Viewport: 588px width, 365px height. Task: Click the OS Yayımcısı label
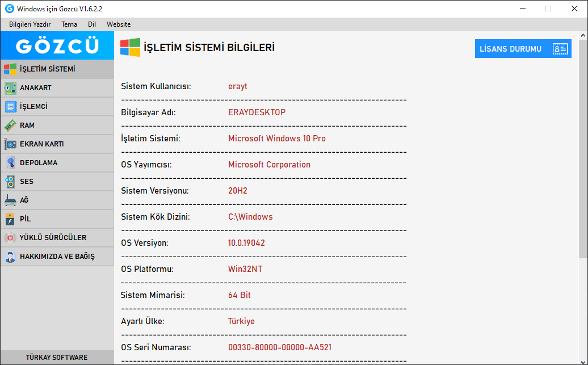146,165
